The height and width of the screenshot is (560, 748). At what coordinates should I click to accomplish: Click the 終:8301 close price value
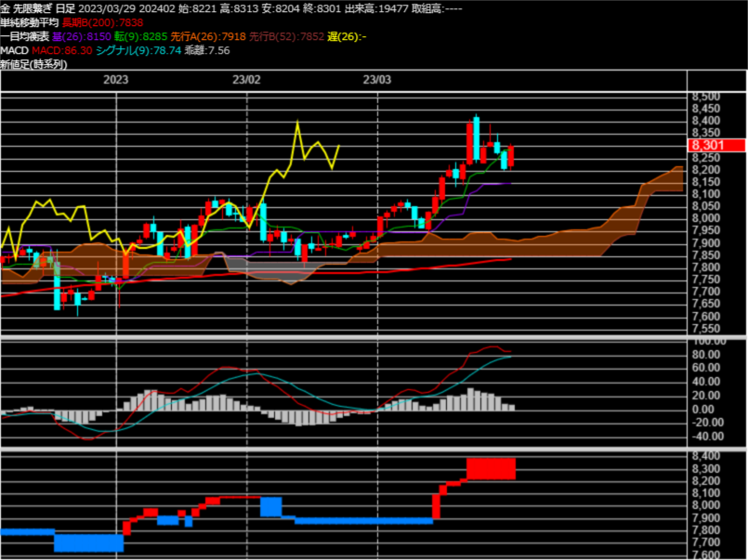click(x=322, y=8)
